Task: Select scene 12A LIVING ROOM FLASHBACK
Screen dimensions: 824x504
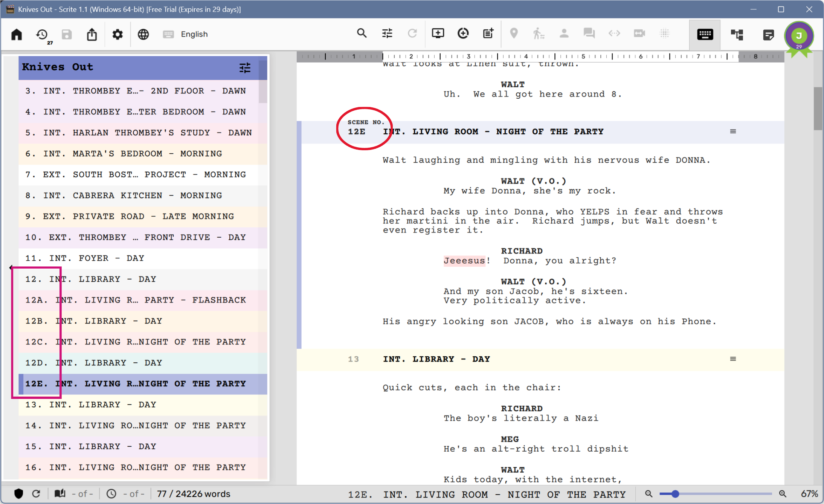Action: point(139,300)
